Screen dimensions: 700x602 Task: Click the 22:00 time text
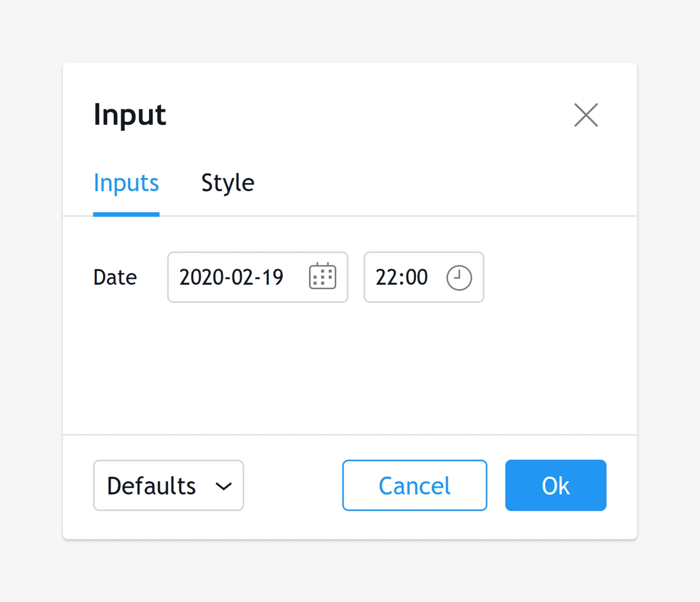coord(402,277)
